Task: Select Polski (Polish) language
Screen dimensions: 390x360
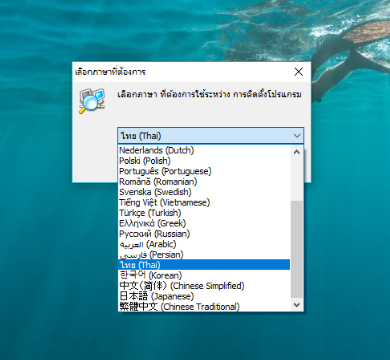Action: 204,161
